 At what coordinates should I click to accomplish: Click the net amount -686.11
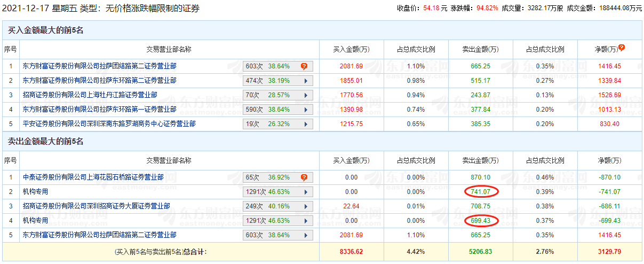pyautogui.click(x=610, y=206)
